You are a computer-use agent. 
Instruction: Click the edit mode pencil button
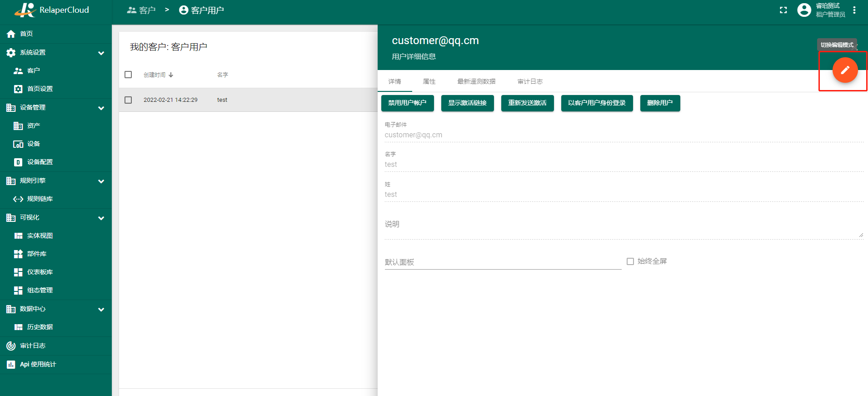click(845, 70)
